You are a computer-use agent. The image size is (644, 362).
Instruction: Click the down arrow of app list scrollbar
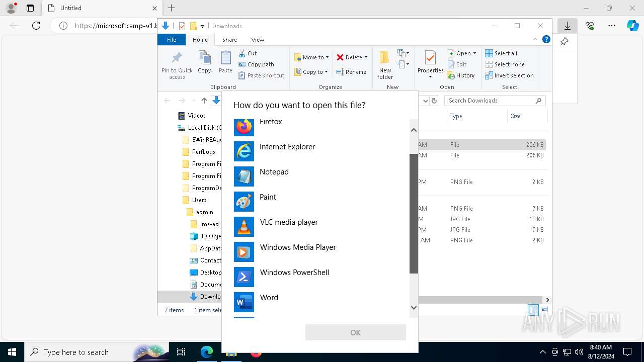click(414, 307)
